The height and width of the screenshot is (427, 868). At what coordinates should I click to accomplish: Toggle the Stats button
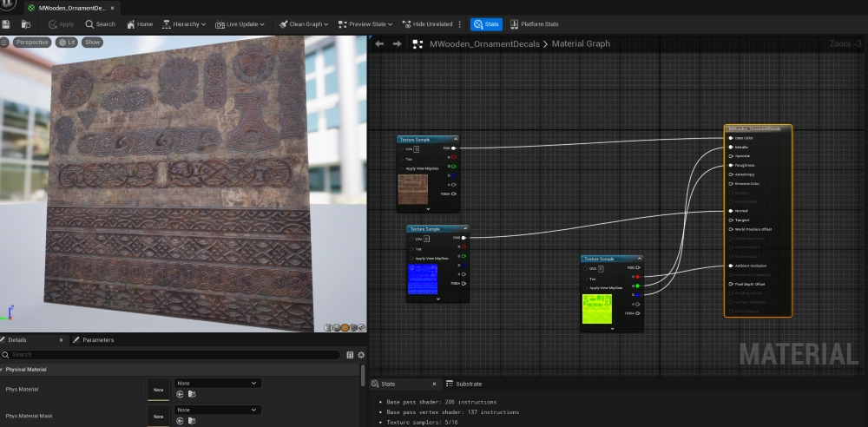[x=486, y=24]
